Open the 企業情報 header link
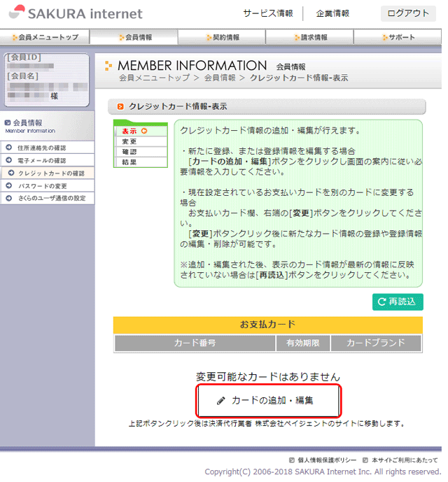Image resolution: width=448 pixels, height=482 pixels. point(332,13)
